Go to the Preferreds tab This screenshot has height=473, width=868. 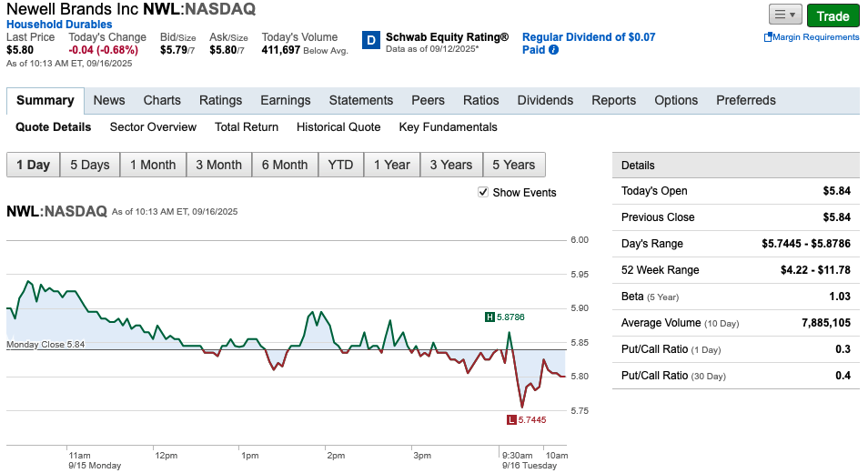[746, 100]
